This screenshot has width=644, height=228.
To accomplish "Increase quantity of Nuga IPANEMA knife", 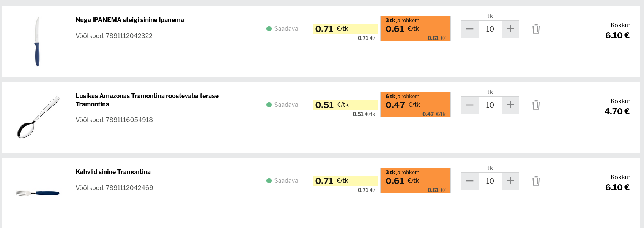I will coord(510,29).
